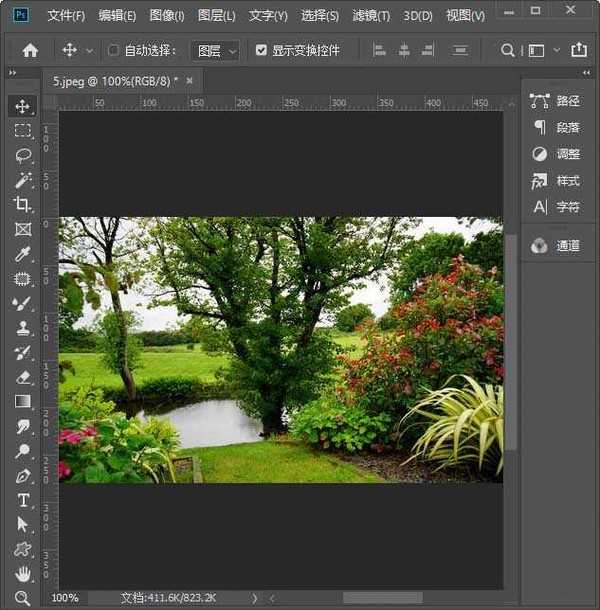
Task: Expand the Move tool preset picker arrow
Action: coord(89,50)
